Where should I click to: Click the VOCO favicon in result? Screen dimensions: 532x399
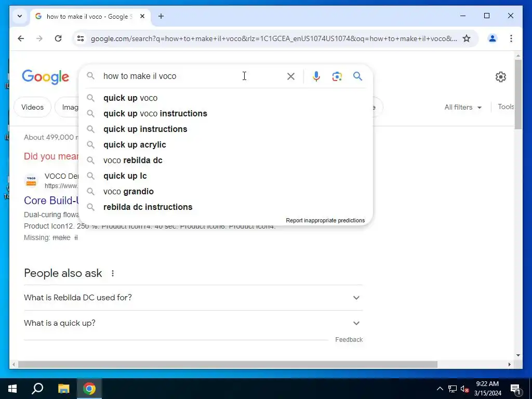[31, 180]
